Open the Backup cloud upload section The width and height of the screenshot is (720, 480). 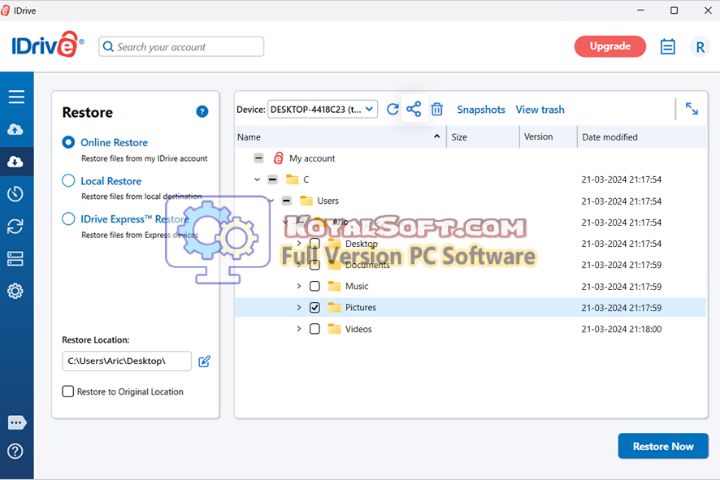coord(15,130)
